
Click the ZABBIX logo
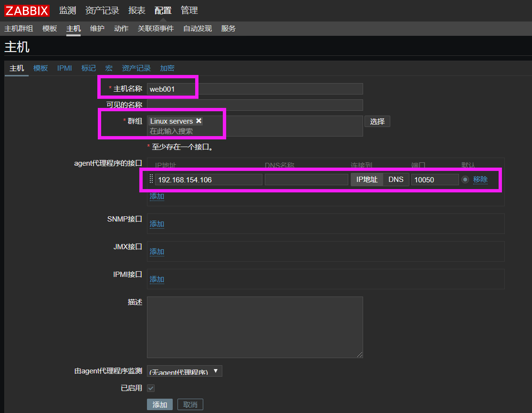[27, 11]
